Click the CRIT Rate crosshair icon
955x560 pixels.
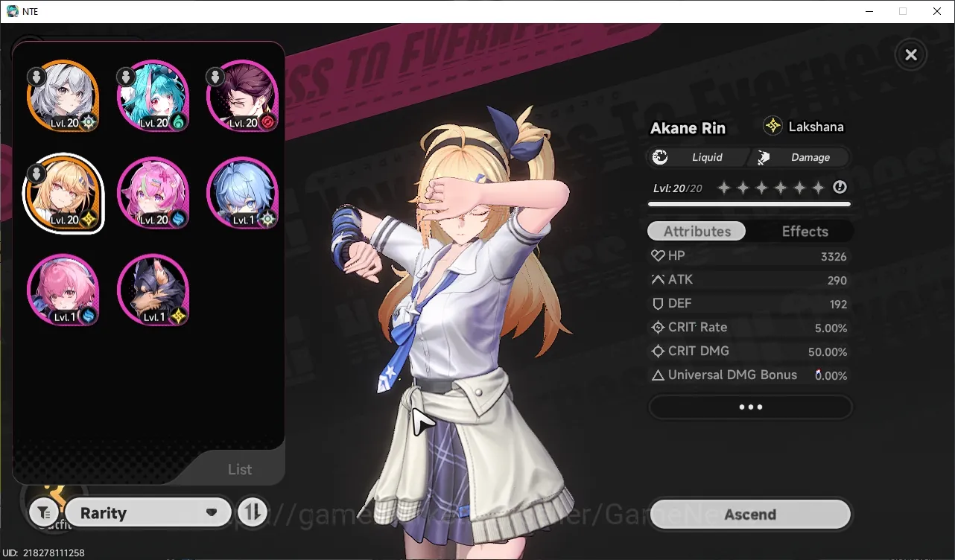click(x=658, y=328)
